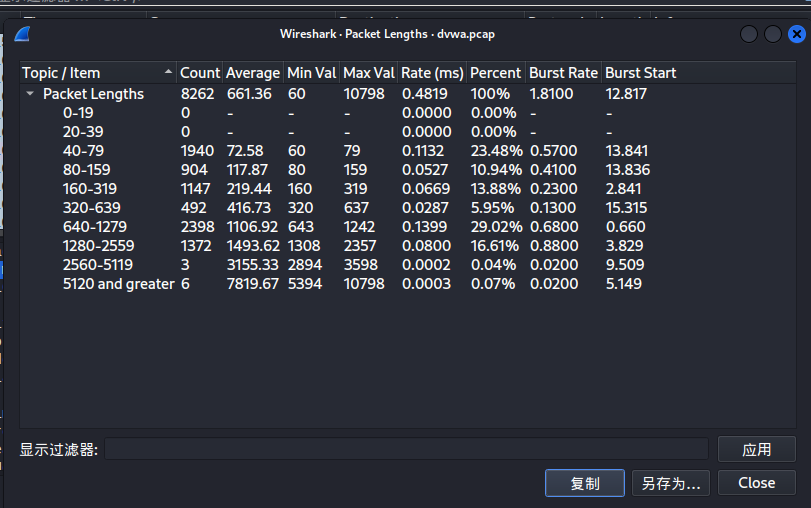Sort by Burst Rate column header
Image resolution: width=811 pixels, height=508 pixels.
564,73
